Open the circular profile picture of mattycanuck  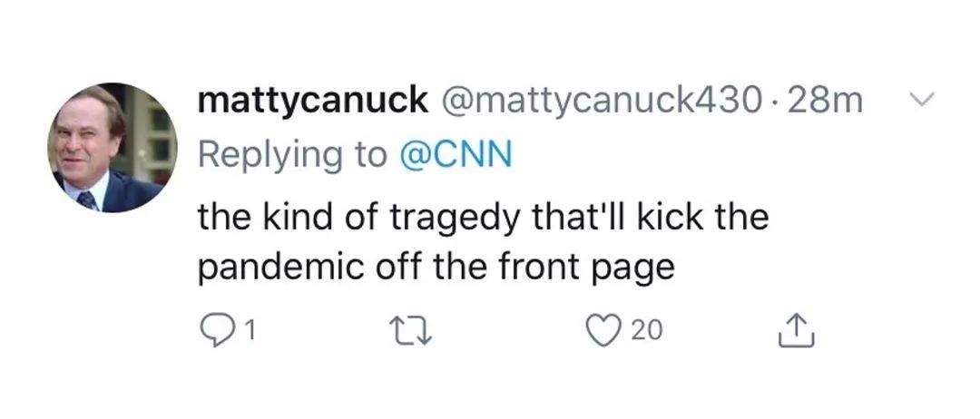pos(113,148)
